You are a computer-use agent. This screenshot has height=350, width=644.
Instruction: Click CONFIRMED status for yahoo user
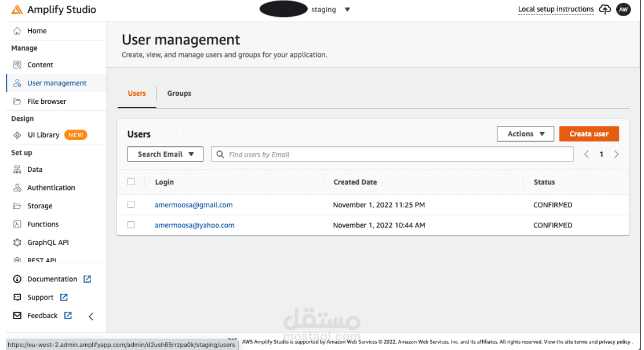[x=553, y=225]
